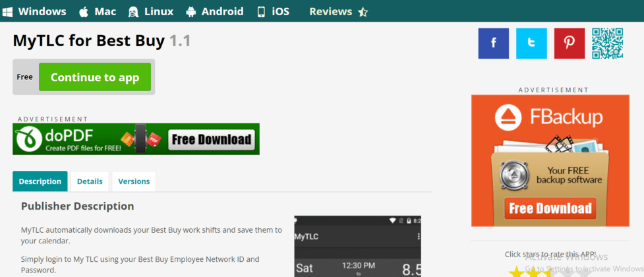The image size is (644, 277).
Task: Click the Free price label
Action: pyautogui.click(x=24, y=77)
